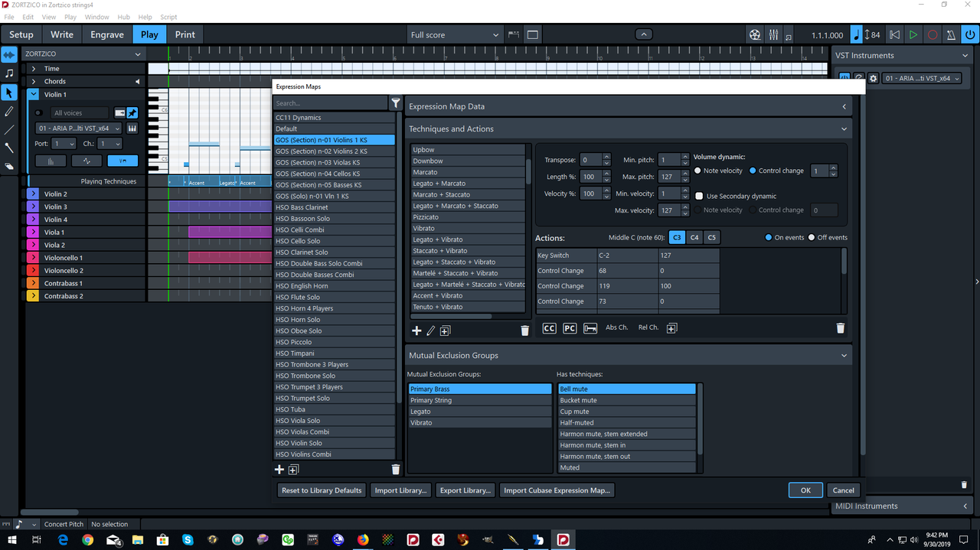Add a key switch action
The height and width of the screenshot is (550, 980).
coord(590,328)
